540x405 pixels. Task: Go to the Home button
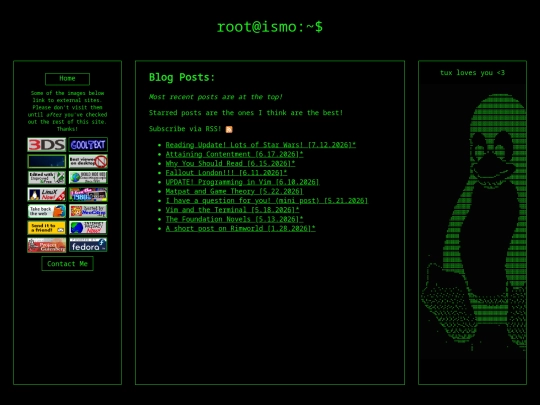point(68,79)
